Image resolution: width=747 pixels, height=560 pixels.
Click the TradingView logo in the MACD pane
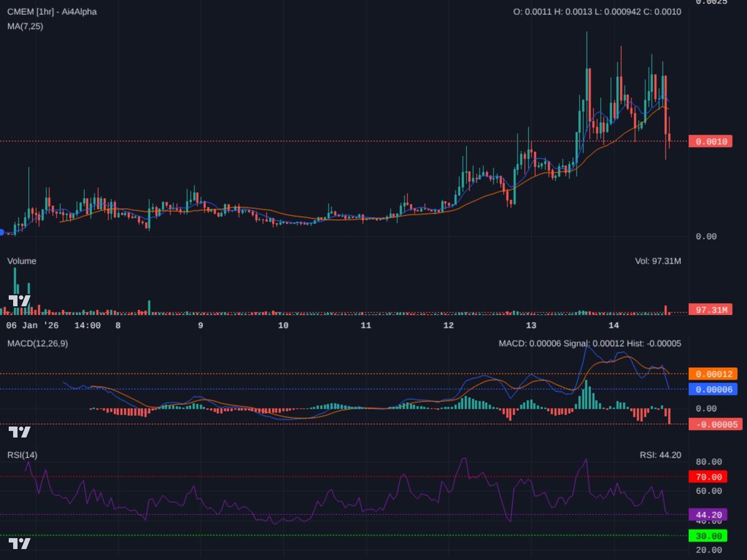click(x=19, y=432)
